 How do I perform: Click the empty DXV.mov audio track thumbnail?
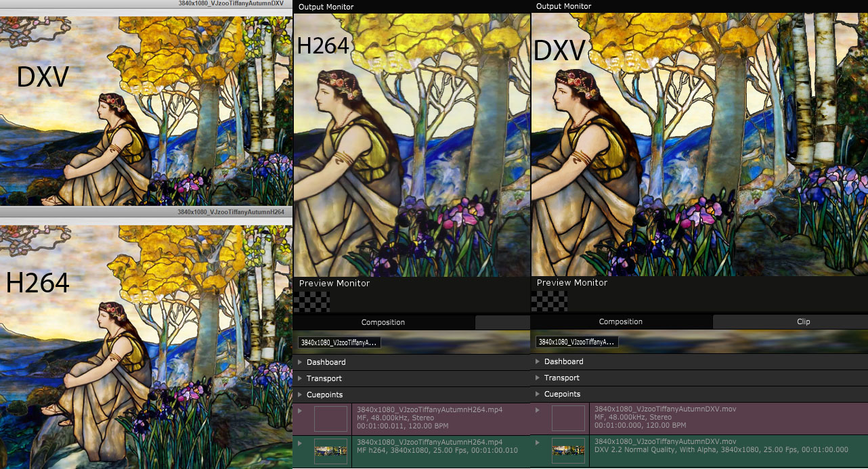568,418
